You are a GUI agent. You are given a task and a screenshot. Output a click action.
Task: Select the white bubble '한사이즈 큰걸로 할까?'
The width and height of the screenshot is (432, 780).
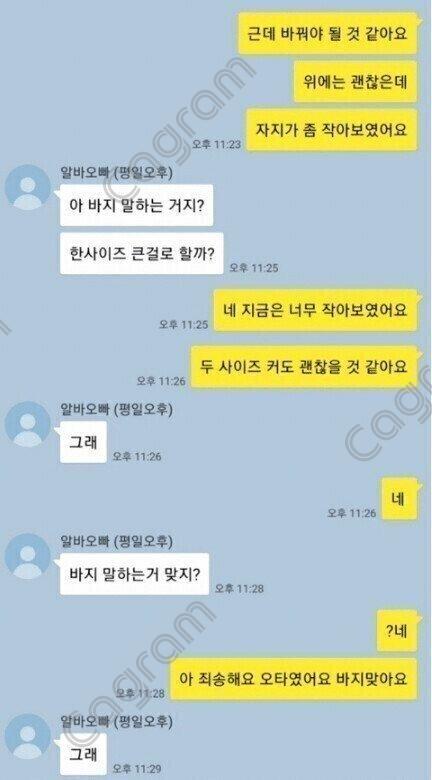[x=142, y=254]
